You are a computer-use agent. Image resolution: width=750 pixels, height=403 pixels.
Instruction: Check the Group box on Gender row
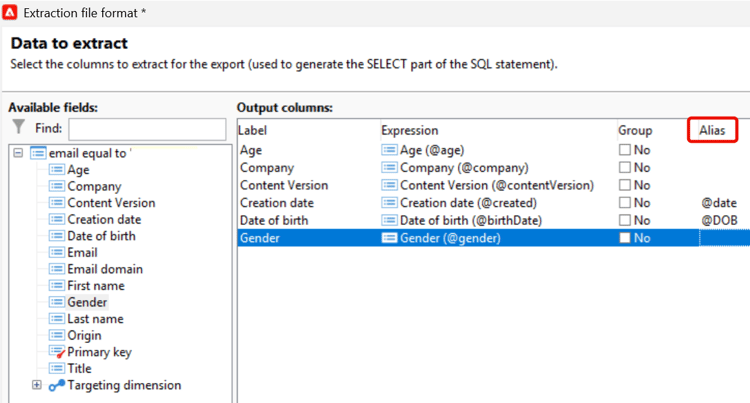pyautogui.click(x=625, y=238)
